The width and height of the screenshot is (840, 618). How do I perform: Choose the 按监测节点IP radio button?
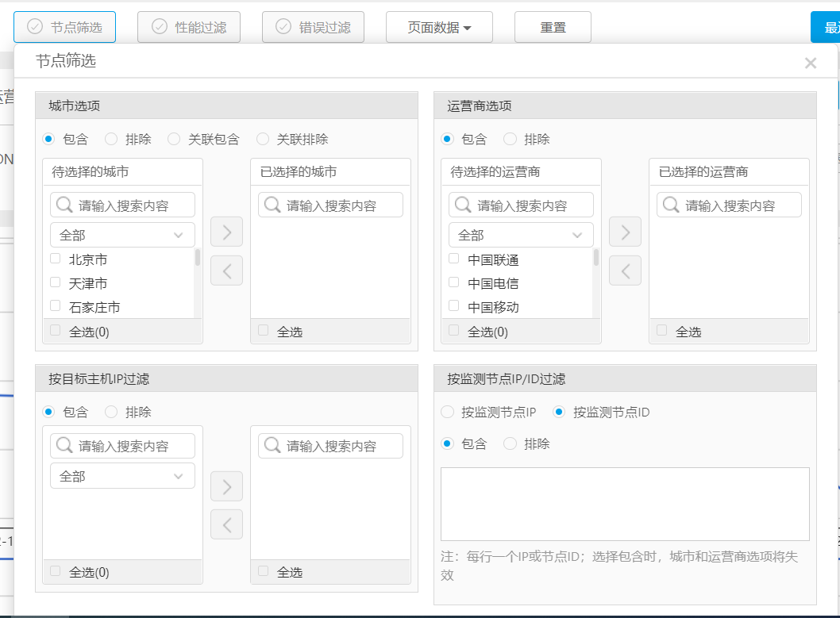coord(448,412)
